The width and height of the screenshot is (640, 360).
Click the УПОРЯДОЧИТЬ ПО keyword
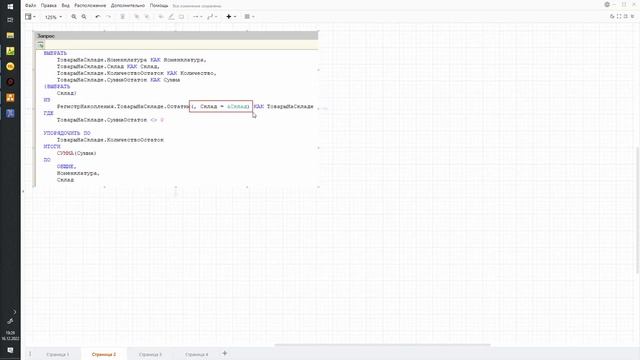[x=67, y=133]
